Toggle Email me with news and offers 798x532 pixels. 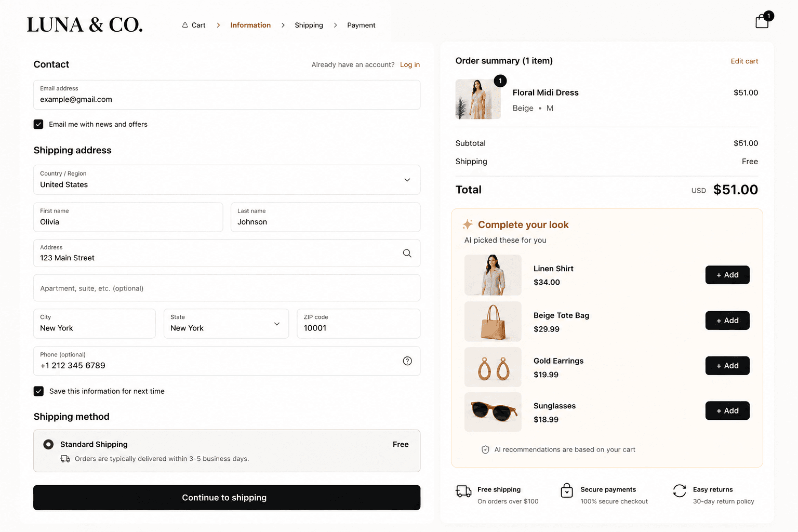pos(38,124)
